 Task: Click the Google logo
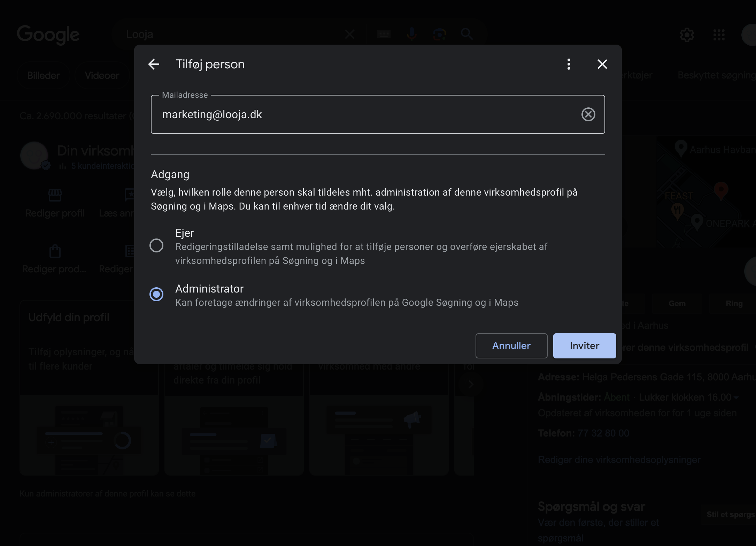(x=48, y=35)
